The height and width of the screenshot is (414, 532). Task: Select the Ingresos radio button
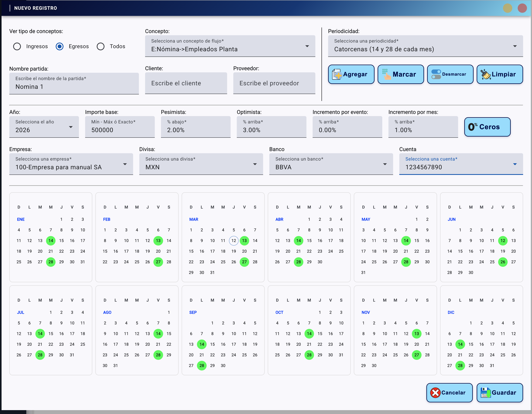tap(17, 46)
